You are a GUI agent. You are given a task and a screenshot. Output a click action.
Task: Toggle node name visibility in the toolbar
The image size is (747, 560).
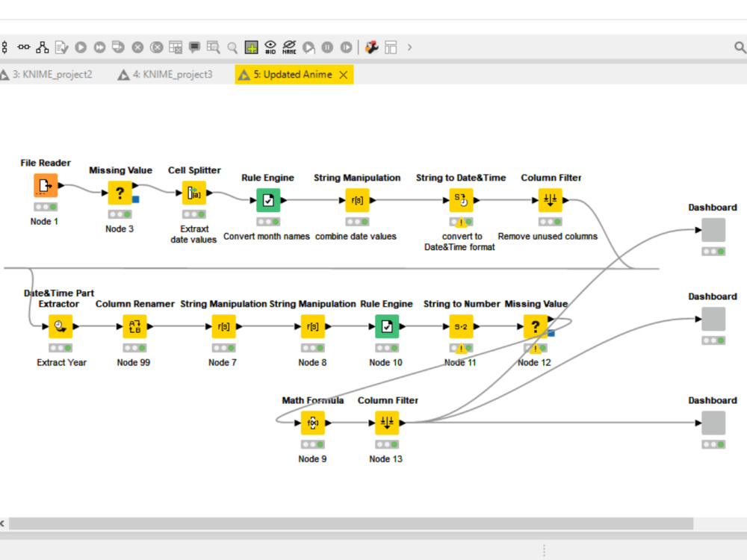coord(291,47)
